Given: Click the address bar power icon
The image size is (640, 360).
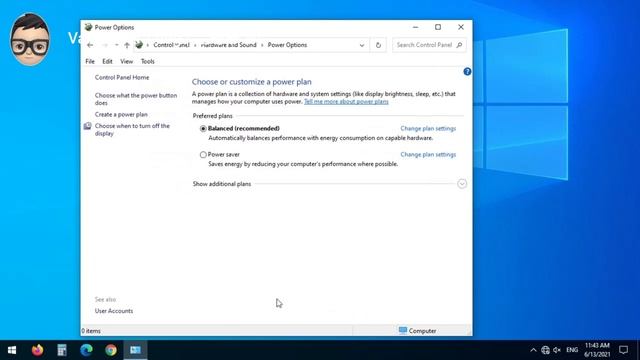Looking at the screenshot, I should (139, 45).
